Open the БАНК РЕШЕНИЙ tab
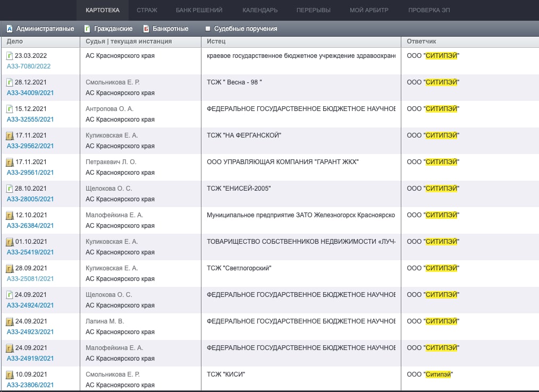Image resolution: width=539 pixels, height=392 pixels. [x=199, y=10]
